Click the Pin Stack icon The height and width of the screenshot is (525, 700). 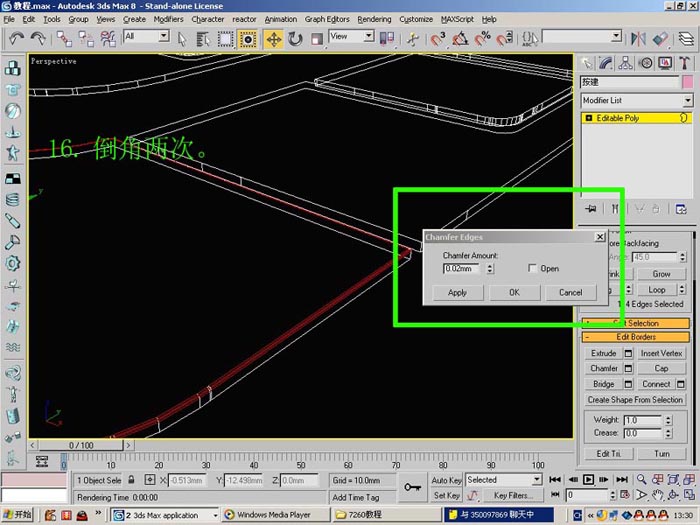[x=591, y=208]
